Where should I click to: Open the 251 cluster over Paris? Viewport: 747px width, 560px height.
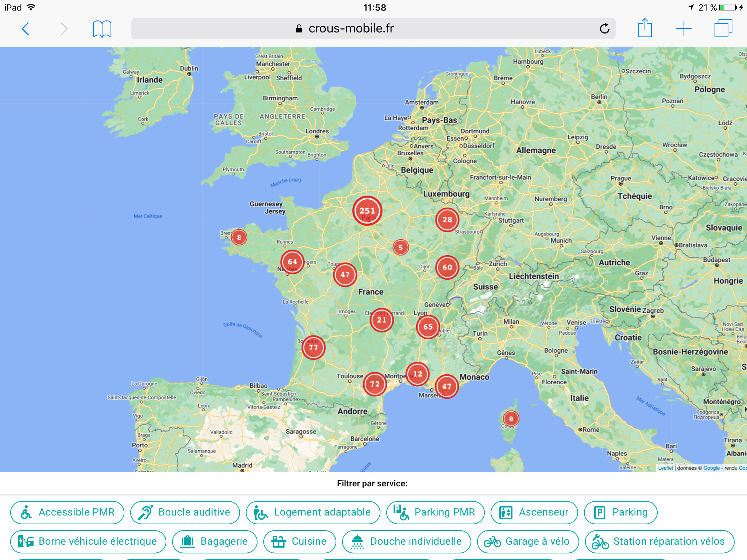(x=367, y=211)
